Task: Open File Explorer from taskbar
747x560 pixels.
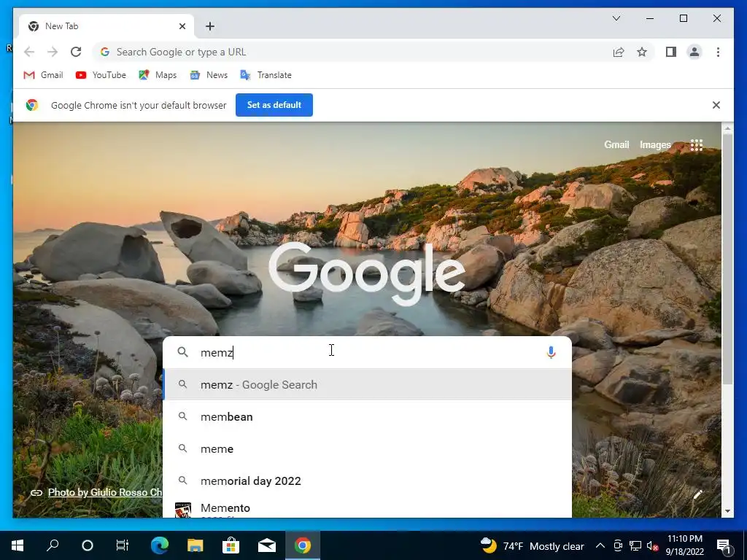Action: point(195,545)
